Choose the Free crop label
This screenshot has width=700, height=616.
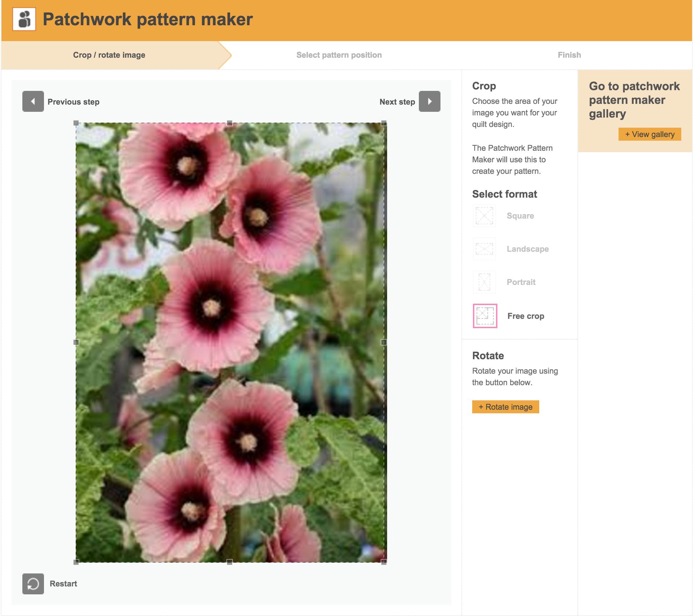point(526,316)
